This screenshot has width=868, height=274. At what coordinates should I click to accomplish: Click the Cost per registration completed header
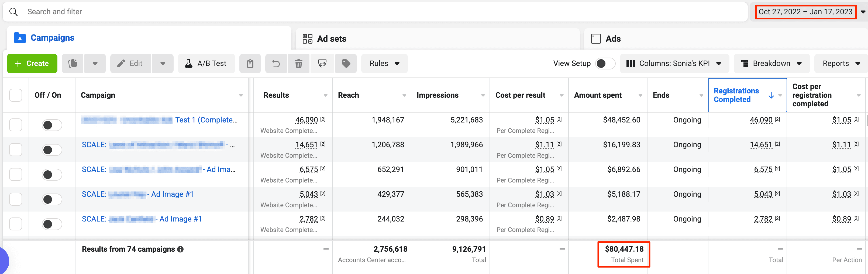(x=812, y=95)
